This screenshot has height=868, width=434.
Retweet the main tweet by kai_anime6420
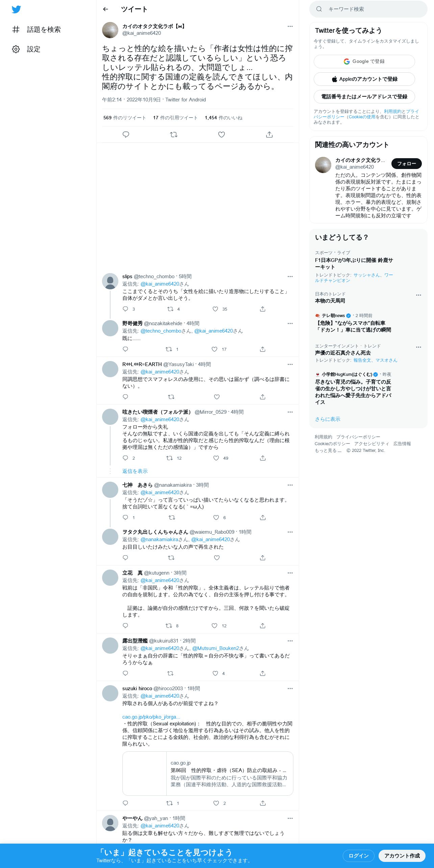[173, 135]
